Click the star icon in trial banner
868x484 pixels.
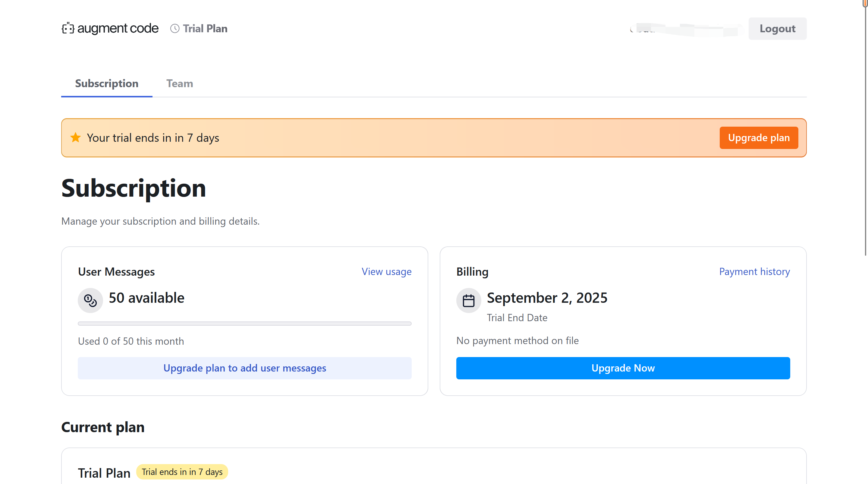(x=75, y=138)
